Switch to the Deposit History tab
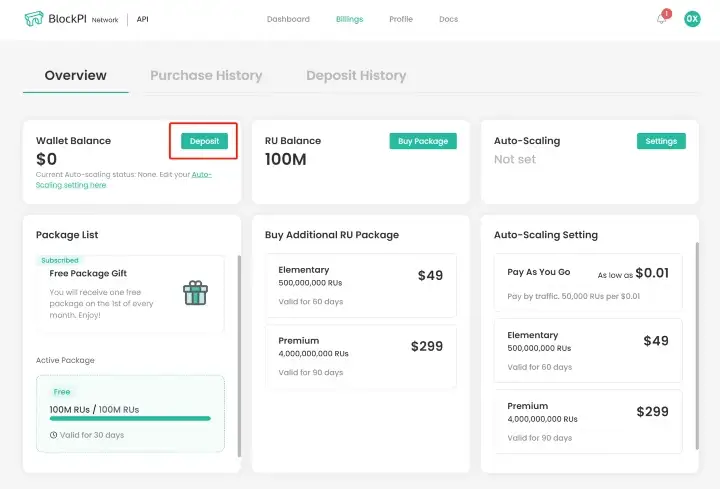 tap(356, 75)
